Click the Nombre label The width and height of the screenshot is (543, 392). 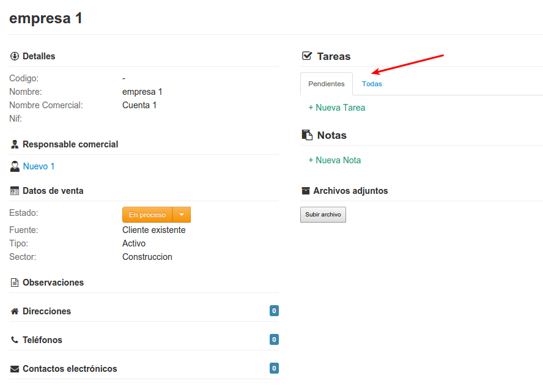click(25, 92)
